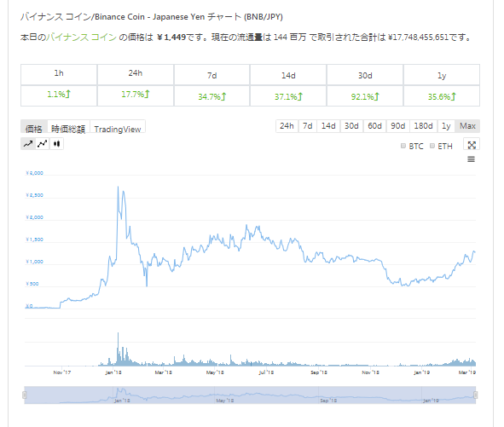Viewport: 504px width, 427px height.
Task: Click the price value ¥1,449
Action: [171, 38]
